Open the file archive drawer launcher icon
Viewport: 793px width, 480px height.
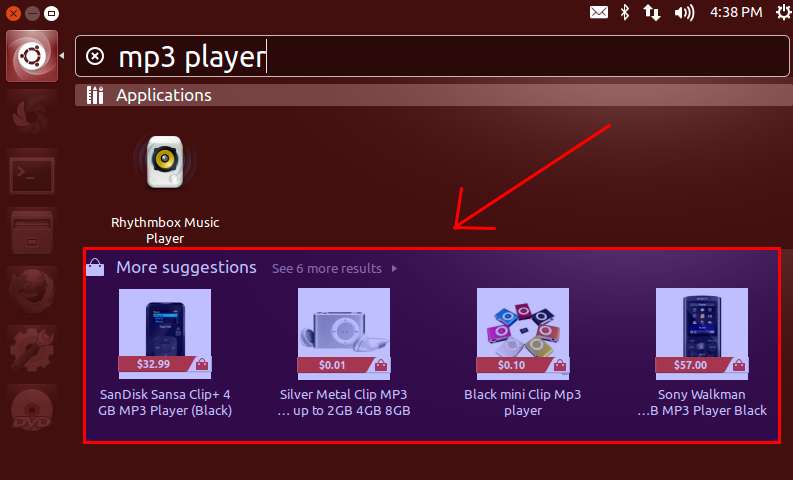pos(32,232)
